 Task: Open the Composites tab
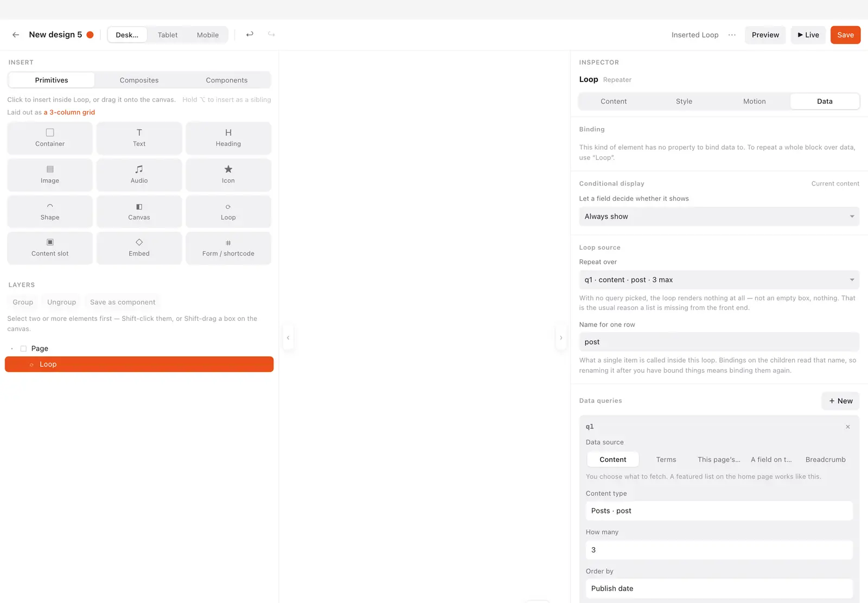pos(139,80)
